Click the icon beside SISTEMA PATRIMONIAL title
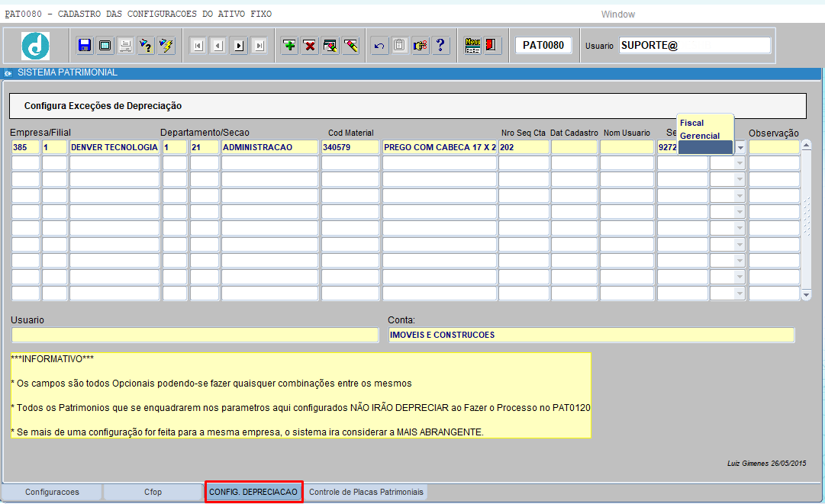Viewport: 825px width, 504px height. [x=8, y=73]
